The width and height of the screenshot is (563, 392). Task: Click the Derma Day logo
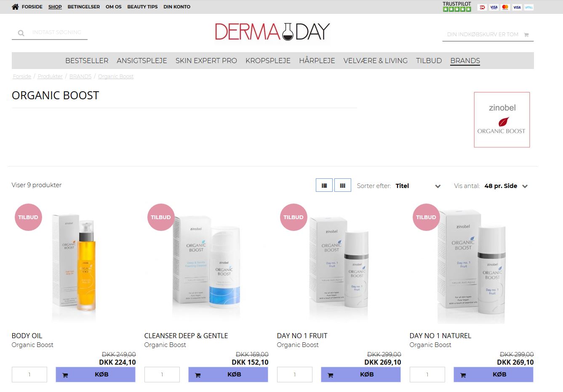[272, 32]
